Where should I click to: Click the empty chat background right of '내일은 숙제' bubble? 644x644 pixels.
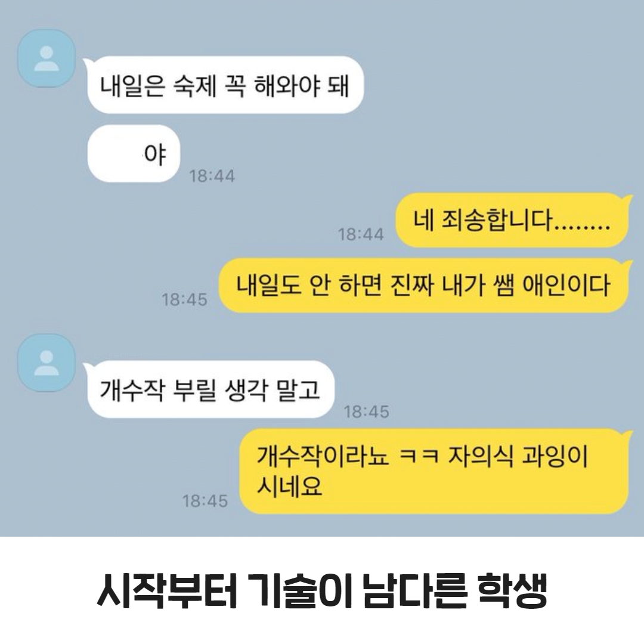(x=493, y=85)
